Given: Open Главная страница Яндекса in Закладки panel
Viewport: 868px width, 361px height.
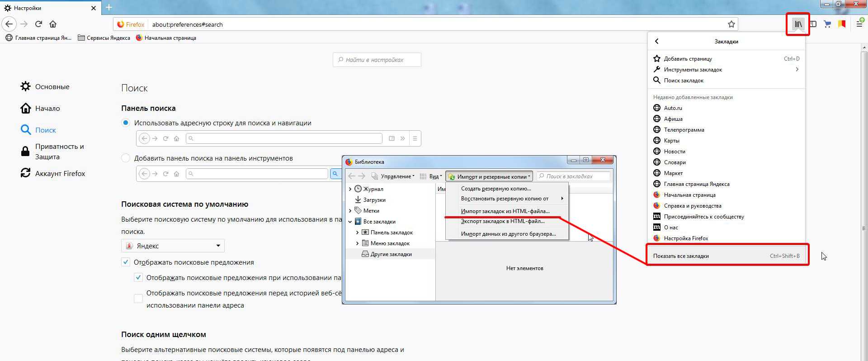Looking at the screenshot, I should pos(726,184).
